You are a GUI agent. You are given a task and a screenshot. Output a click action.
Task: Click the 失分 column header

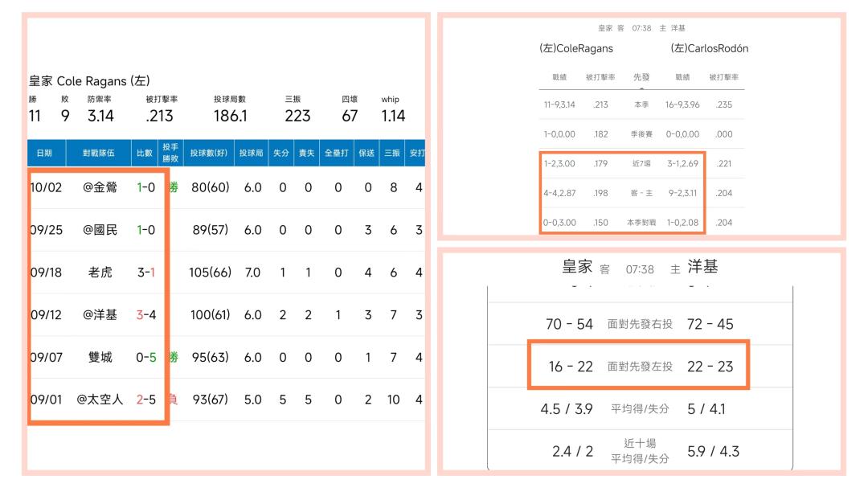281,153
